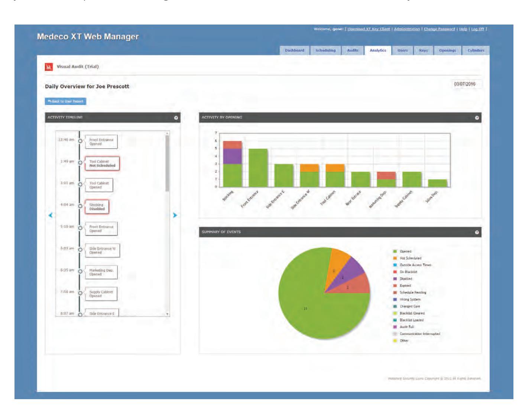Viewport: 532px width, 417px height.
Task: Open the Users tab
Action: tap(403, 51)
